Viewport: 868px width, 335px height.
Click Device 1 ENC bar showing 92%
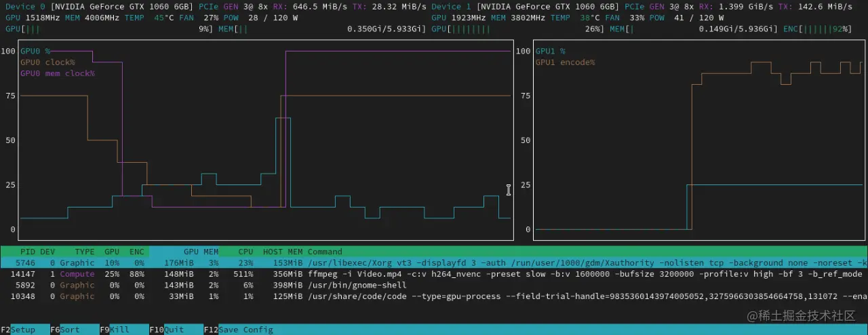[818, 29]
